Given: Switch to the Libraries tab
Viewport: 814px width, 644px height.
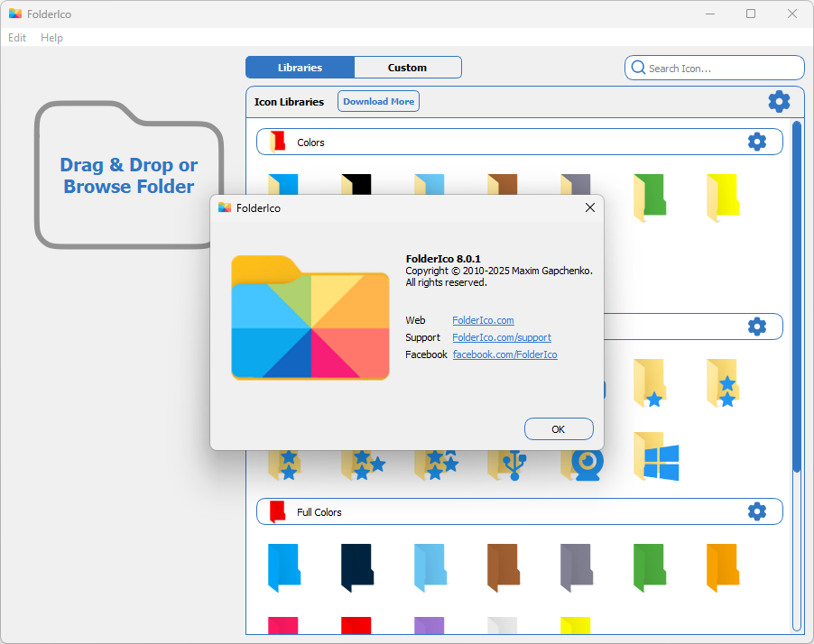Looking at the screenshot, I should pyautogui.click(x=300, y=68).
